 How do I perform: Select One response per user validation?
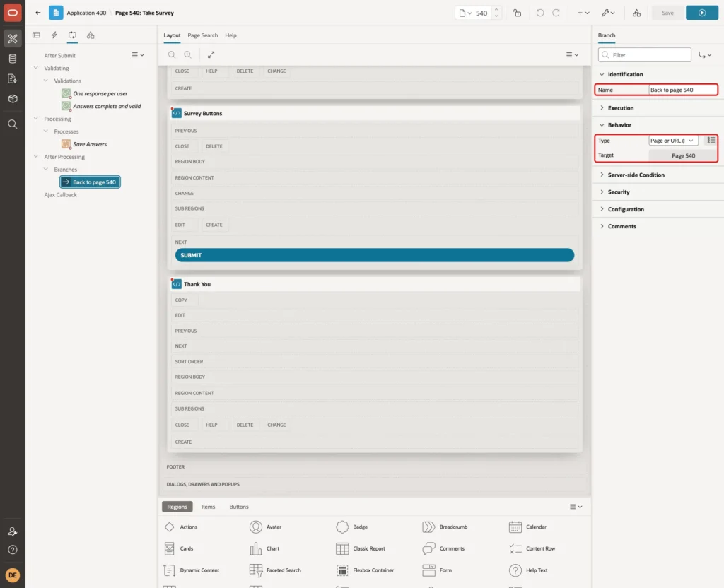coord(100,94)
